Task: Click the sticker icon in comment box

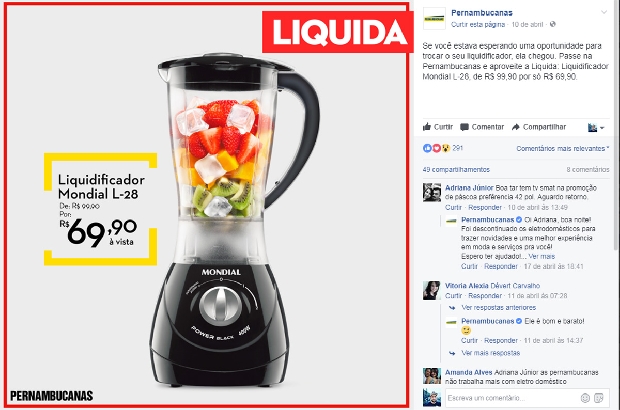Action: click(x=599, y=398)
